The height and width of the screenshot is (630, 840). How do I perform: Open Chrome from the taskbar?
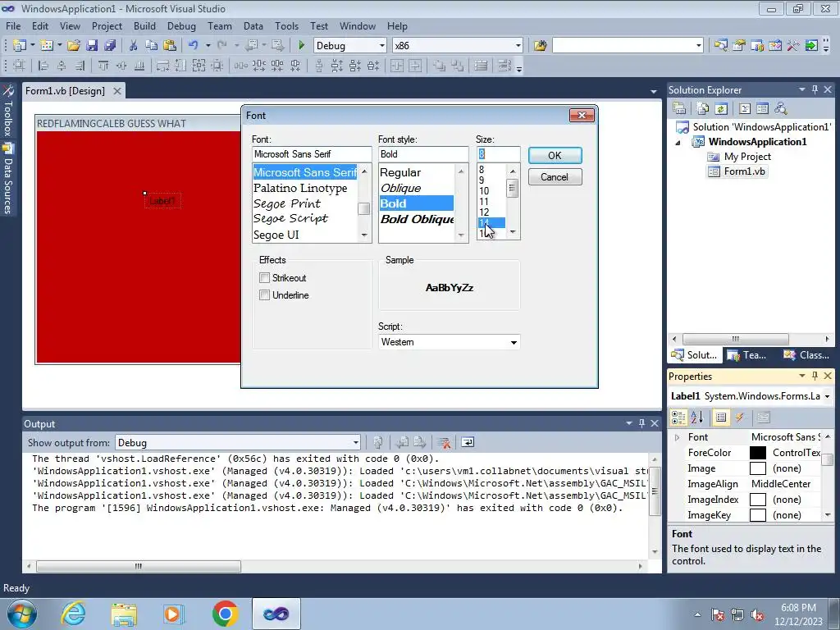225,614
